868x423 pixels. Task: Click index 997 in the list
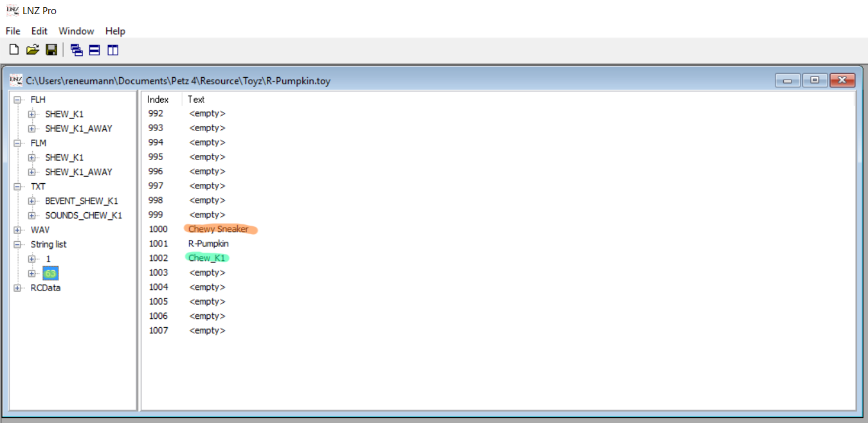click(156, 186)
